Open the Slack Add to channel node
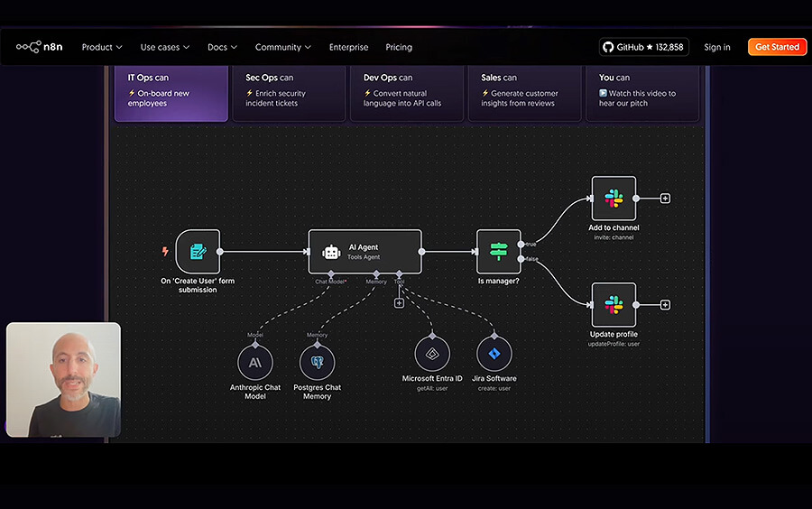Screen dimensions: 812x509 point(614,199)
